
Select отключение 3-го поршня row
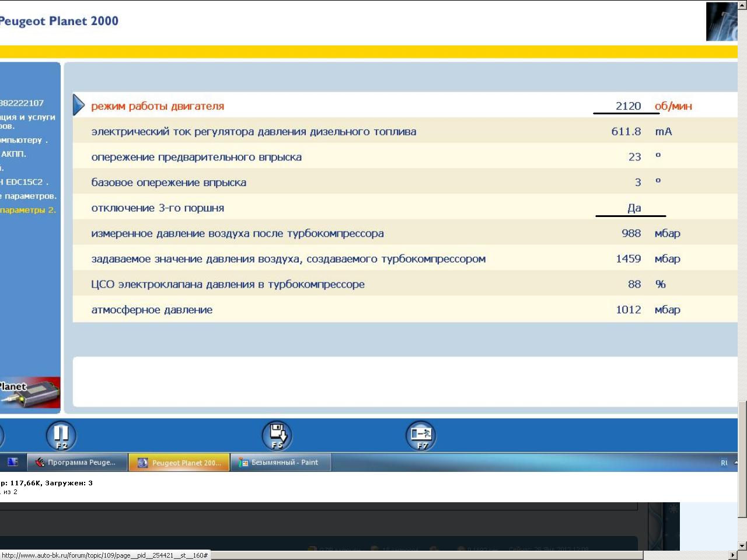point(405,208)
